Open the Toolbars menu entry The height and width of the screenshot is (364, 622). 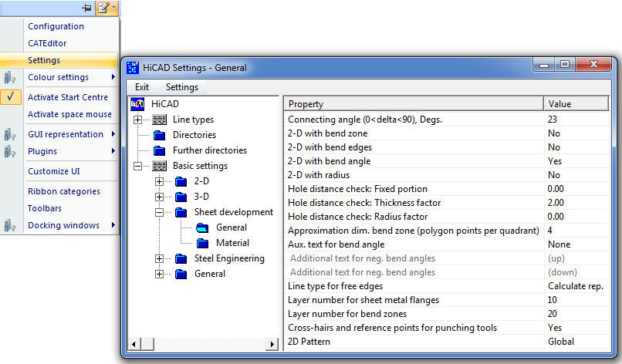coord(45,208)
